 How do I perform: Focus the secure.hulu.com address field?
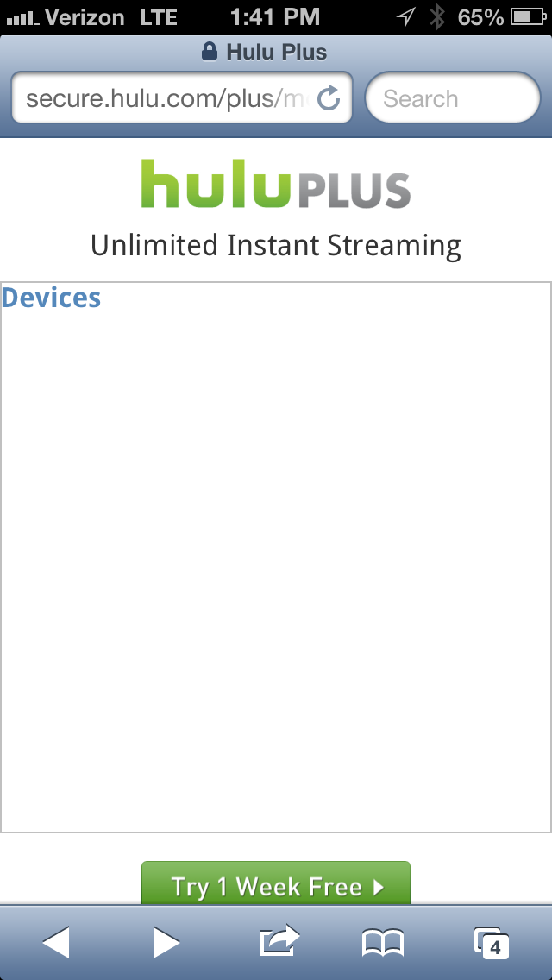click(x=164, y=99)
